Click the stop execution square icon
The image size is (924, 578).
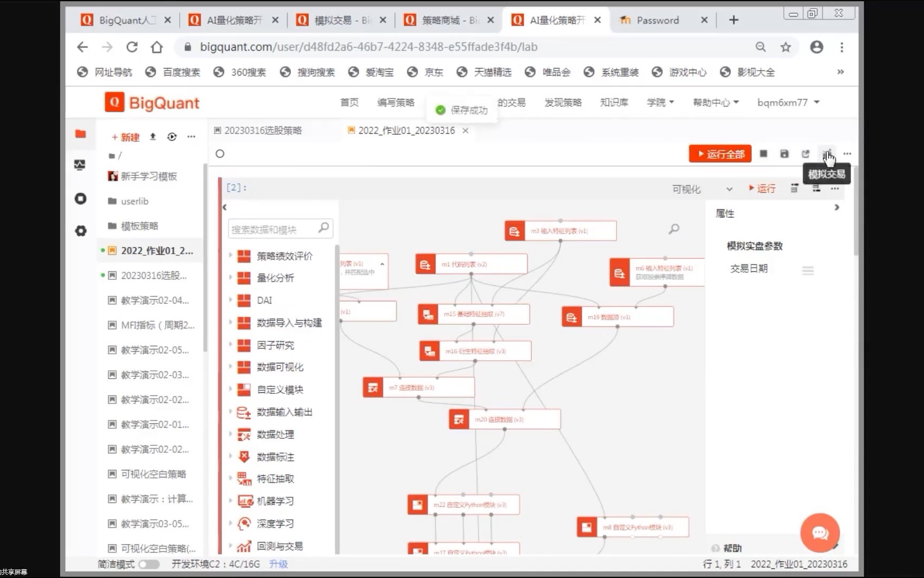pyautogui.click(x=764, y=154)
